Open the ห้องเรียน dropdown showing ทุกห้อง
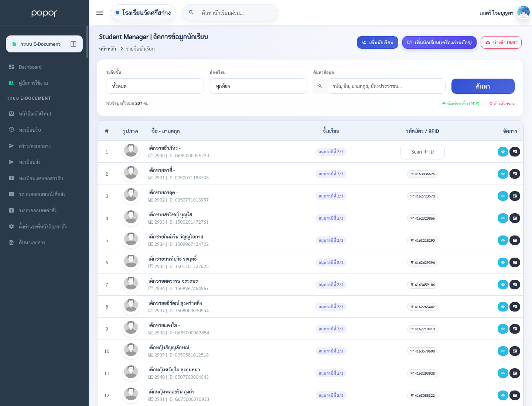Image resolution: width=532 pixels, height=406 pixels. pos(259,86)
